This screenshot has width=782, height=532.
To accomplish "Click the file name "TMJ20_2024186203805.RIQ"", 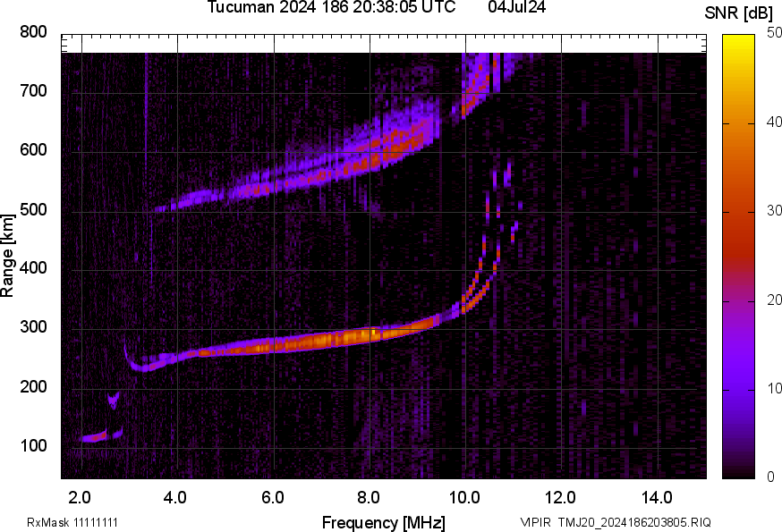I will (x=634, y=522).
